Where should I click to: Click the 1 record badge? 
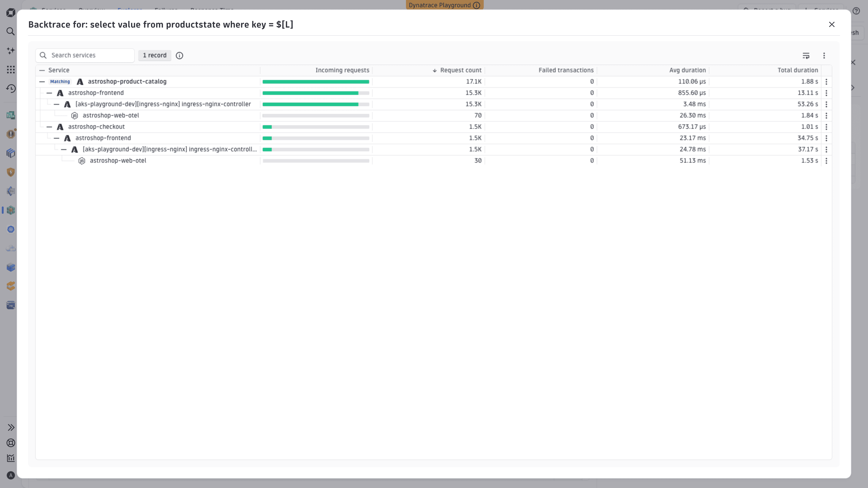tap(155, 56)
